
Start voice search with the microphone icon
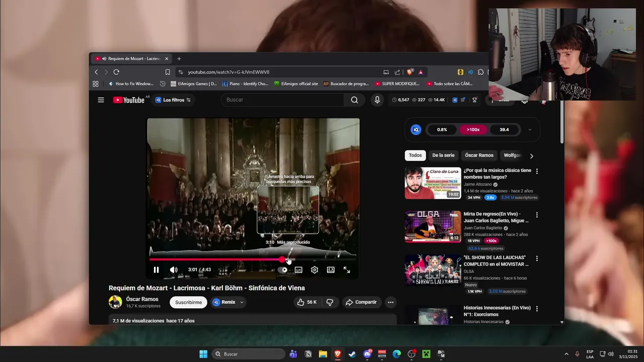click(377, 100)
